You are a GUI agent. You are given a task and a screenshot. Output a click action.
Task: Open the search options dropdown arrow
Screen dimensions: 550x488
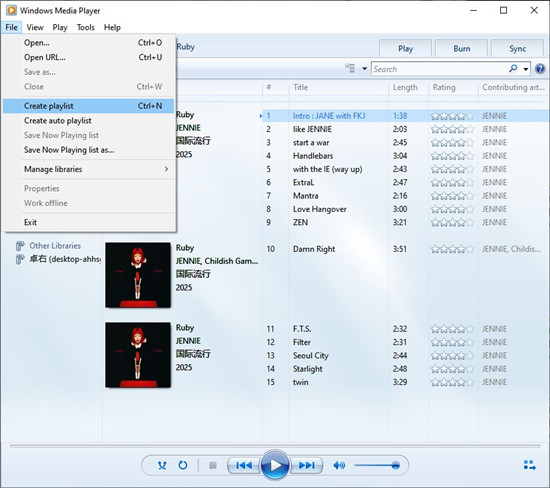pyautogui.click(x=526, y=69)
